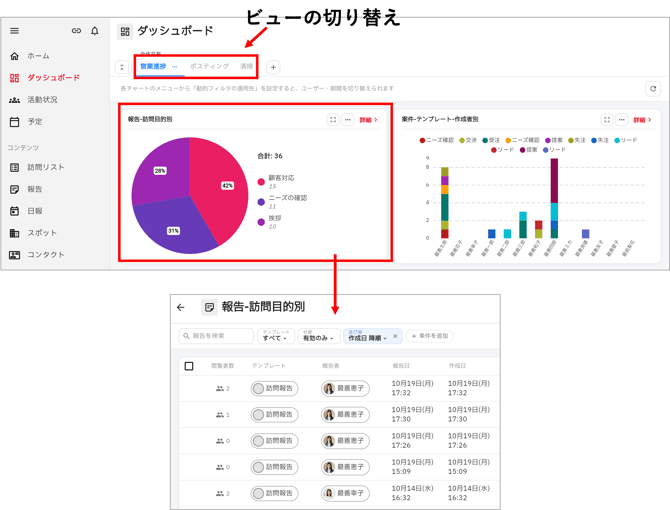Screen dimensions: 670x510
Task: Switch to the ポスティング view tab
Action: (x=209, y=66)
